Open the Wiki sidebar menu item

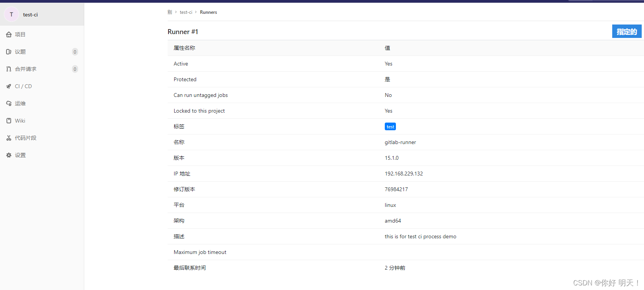(42, 121)
